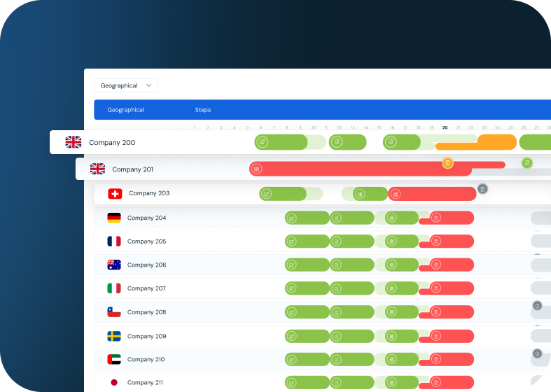Select the Company 209 row label

(x=146, y=336)
